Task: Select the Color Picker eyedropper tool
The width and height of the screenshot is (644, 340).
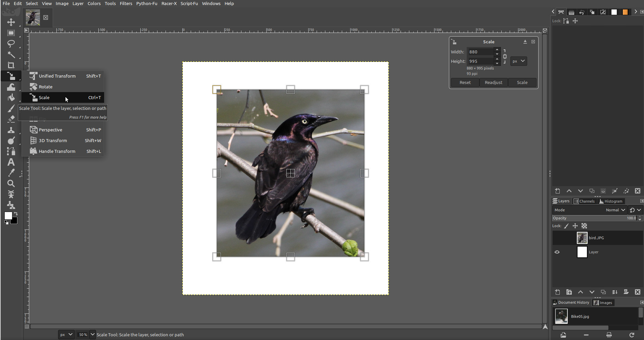Action: (11, 173)
